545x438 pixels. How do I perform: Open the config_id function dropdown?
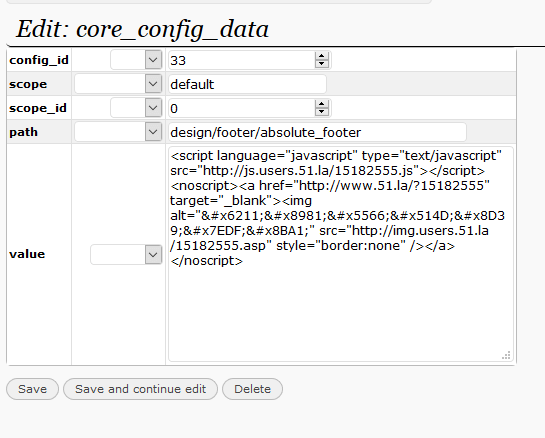pyautogui.click(x=136, y=60)
